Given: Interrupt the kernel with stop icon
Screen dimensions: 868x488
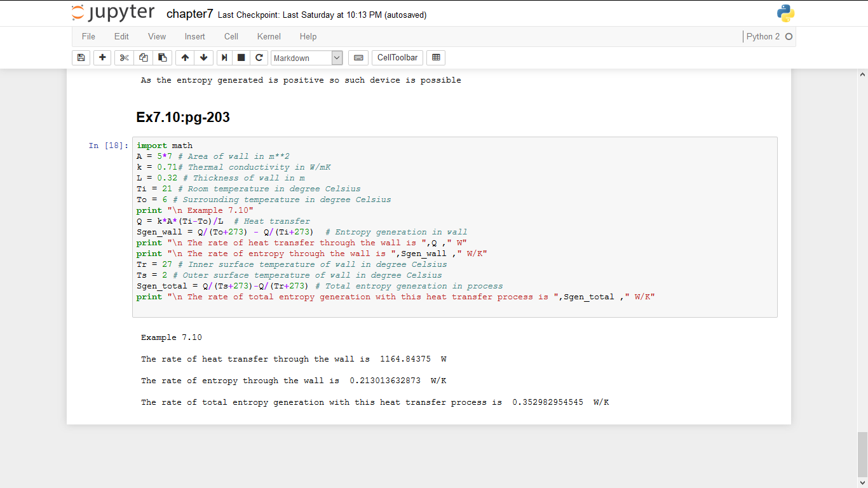Looking at the screenshot, I should coord(241,58).
